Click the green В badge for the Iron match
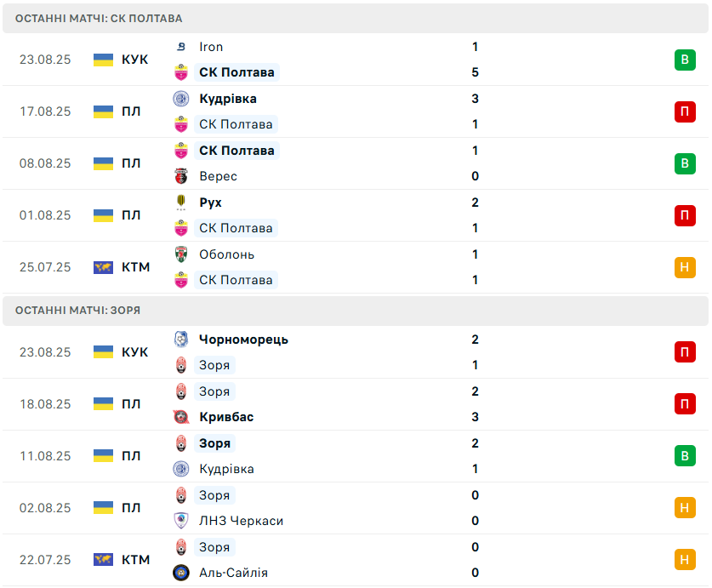This screenshot has height=588, width=712. click(685, 60)
